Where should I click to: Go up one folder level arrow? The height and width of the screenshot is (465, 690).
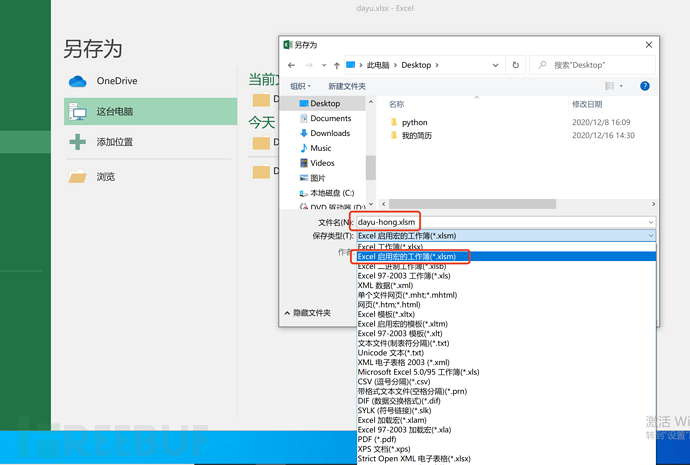tap(337, 65)
